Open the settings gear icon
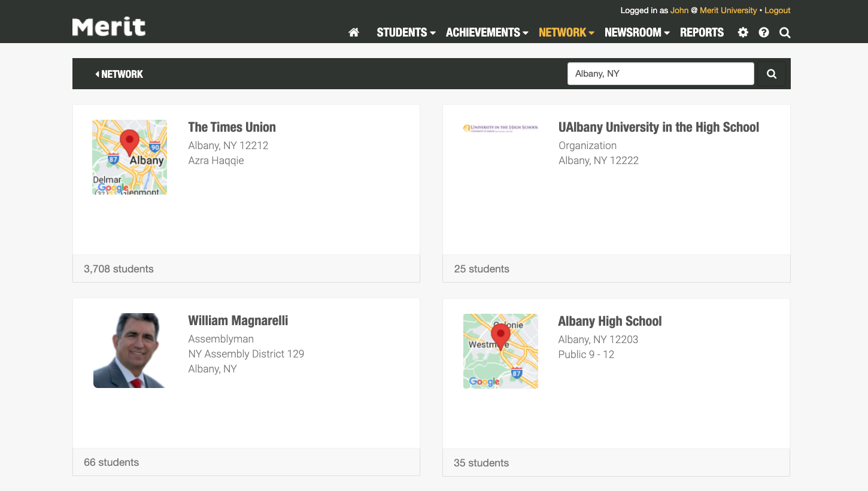 tap(743, 32)
